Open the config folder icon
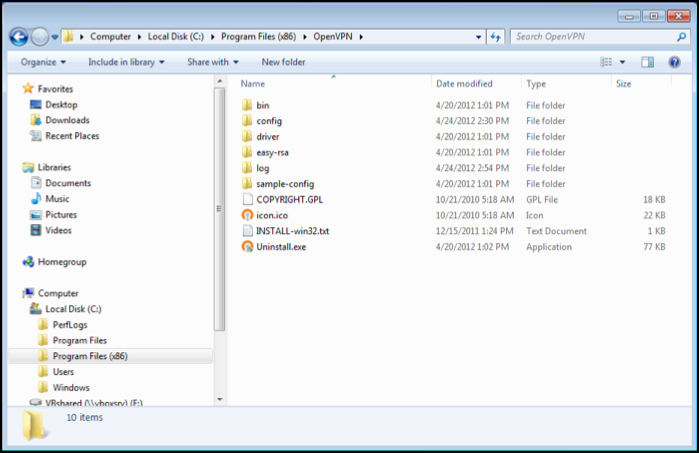 pyautogui.click(x=247, y=121)
